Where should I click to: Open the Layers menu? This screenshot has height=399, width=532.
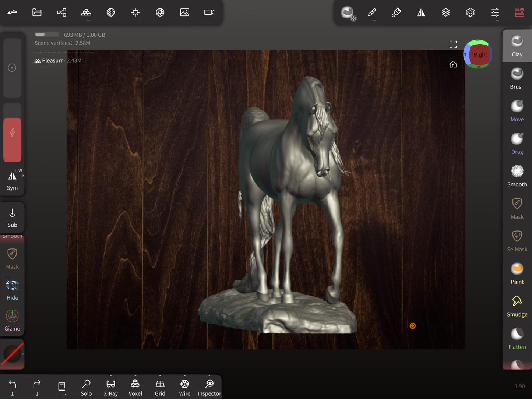click(445, 13)
